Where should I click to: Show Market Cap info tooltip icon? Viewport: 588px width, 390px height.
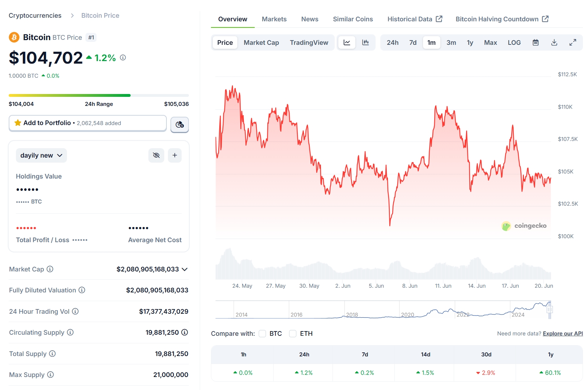(50, 269)
